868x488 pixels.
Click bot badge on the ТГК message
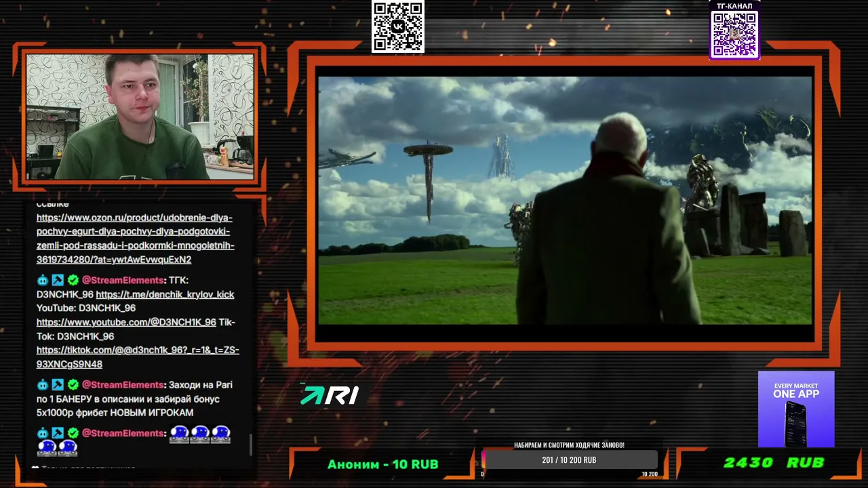43,280
